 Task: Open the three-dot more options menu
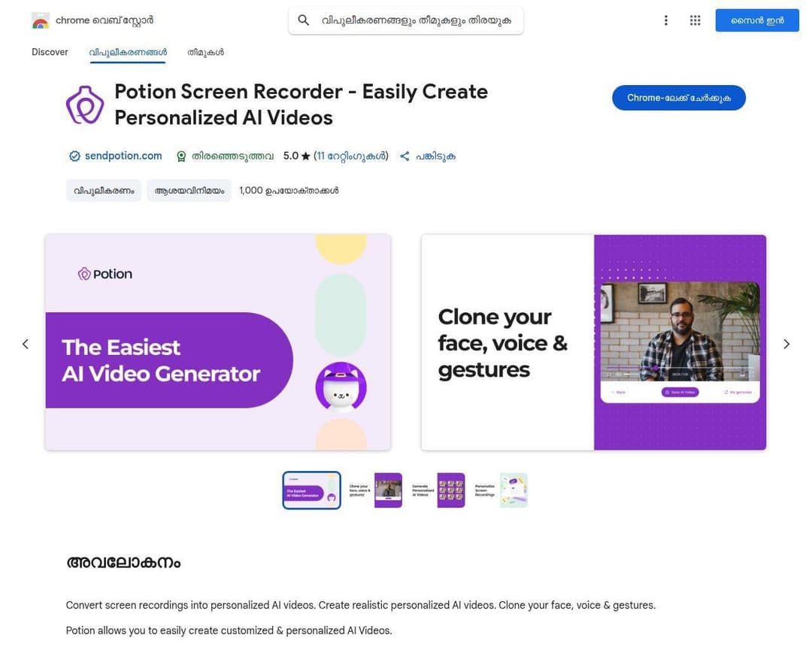665,20
